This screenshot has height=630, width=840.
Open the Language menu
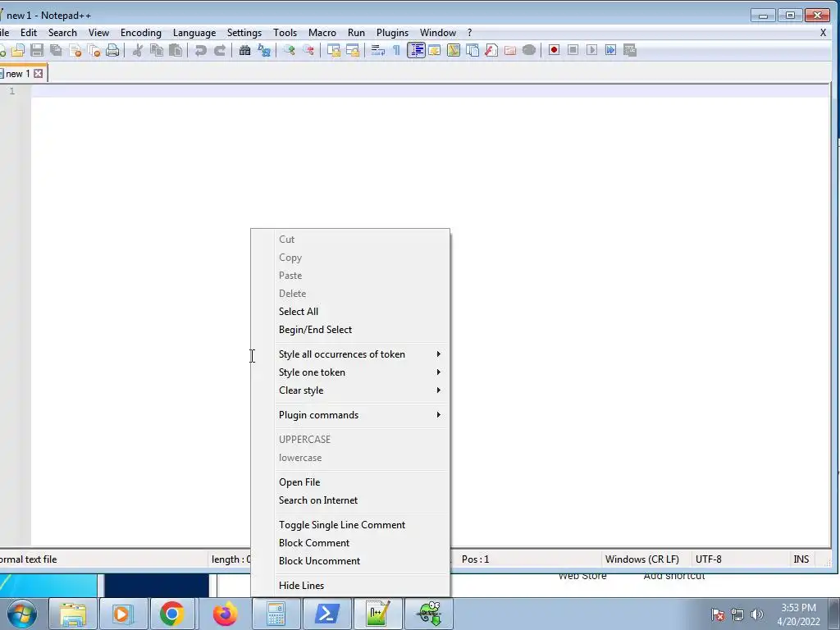pos(194,33)
